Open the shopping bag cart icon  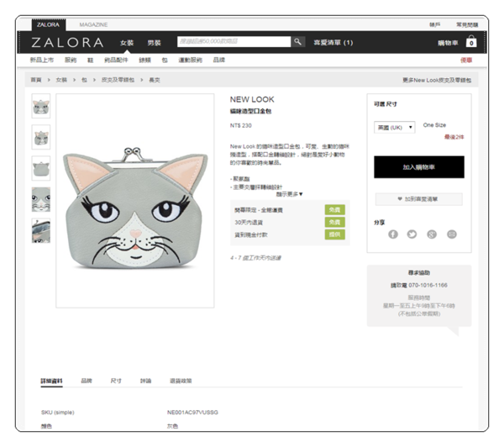[471, 42]
